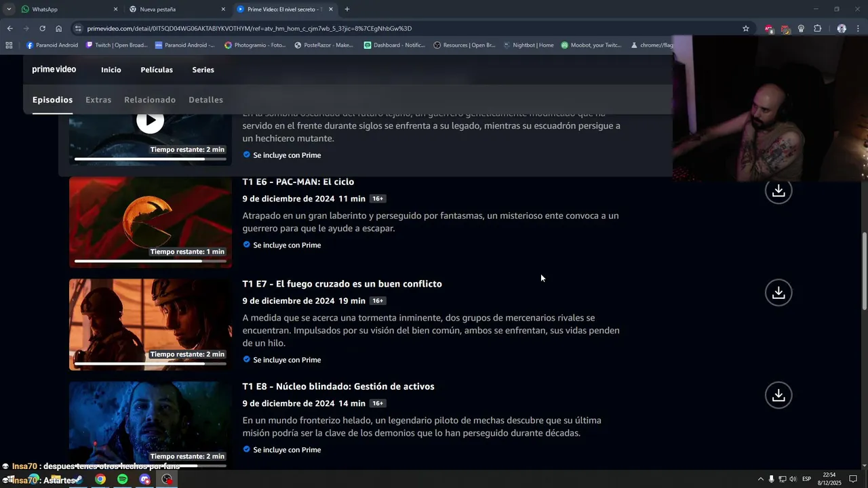Image resolution: width=868 pixels, height=488 pixels.
Task: Open Chrome from the taskbar
Action: (100, 479)
